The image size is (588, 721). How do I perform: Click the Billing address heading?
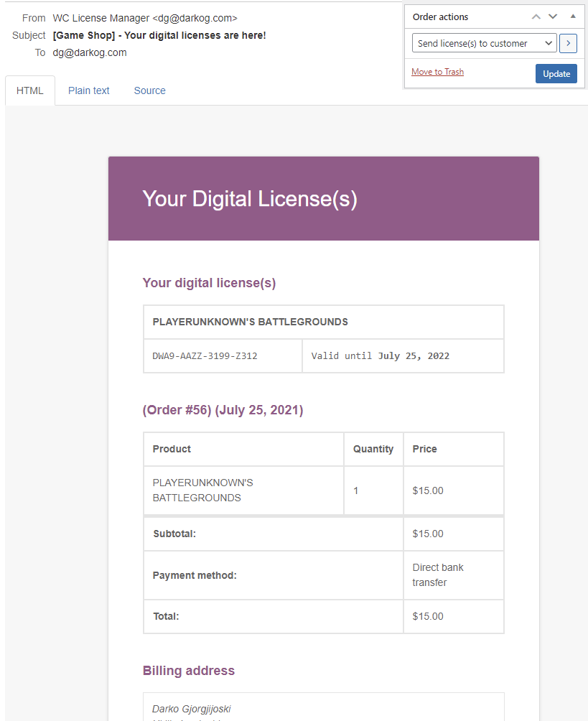tap(189, 671)
